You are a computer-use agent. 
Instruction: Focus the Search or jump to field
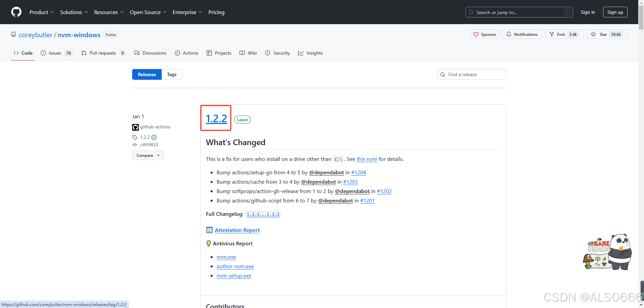(518, 12)
